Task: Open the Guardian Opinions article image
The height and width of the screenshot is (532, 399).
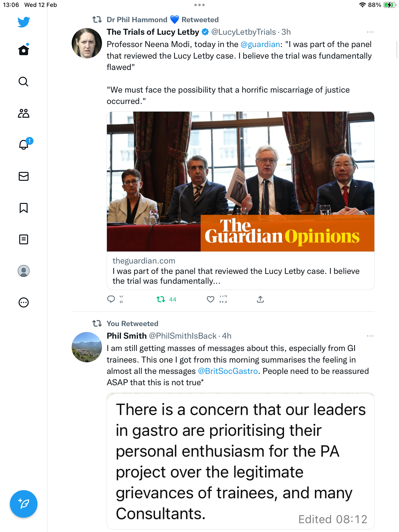Action: point(241,182)
